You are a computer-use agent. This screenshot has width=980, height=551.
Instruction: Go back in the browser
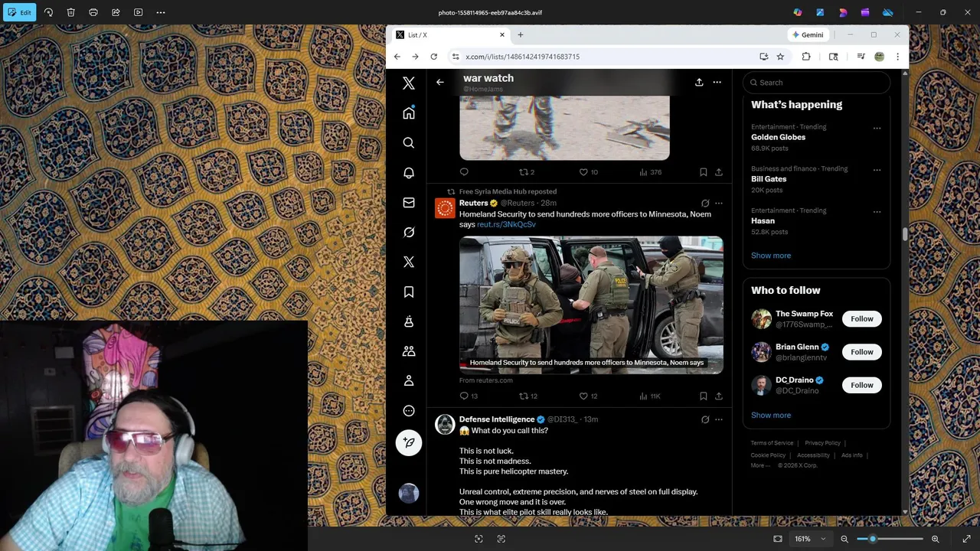pyautogui.click(x=397, y=57)
